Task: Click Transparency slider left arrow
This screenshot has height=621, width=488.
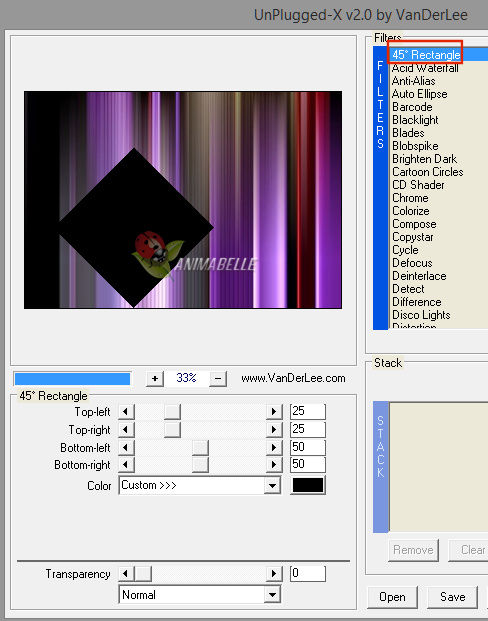Action: pyautogui.click(x=126, y=573)
